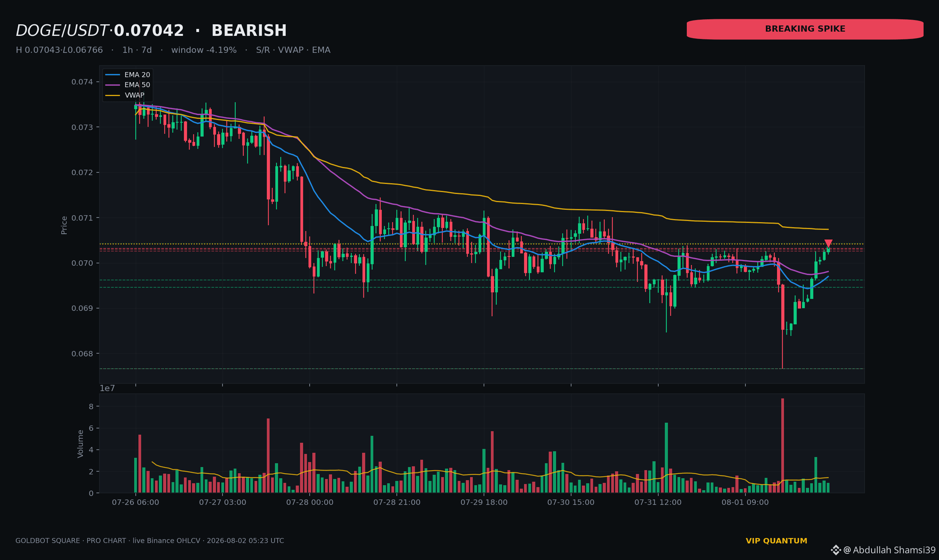Click the VWAP legend label
The height and width of the screenshot is (560, 939).
tap(135, 95)
